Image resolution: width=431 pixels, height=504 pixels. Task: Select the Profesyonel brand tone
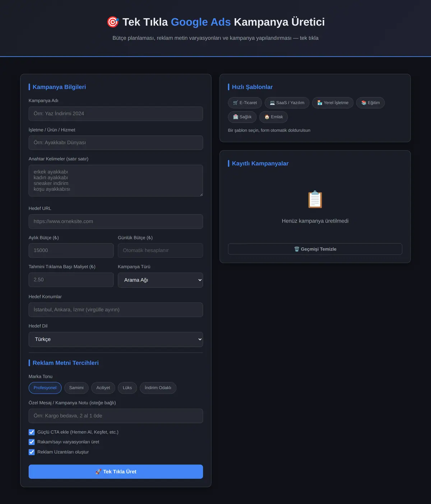tap(45, 388)
